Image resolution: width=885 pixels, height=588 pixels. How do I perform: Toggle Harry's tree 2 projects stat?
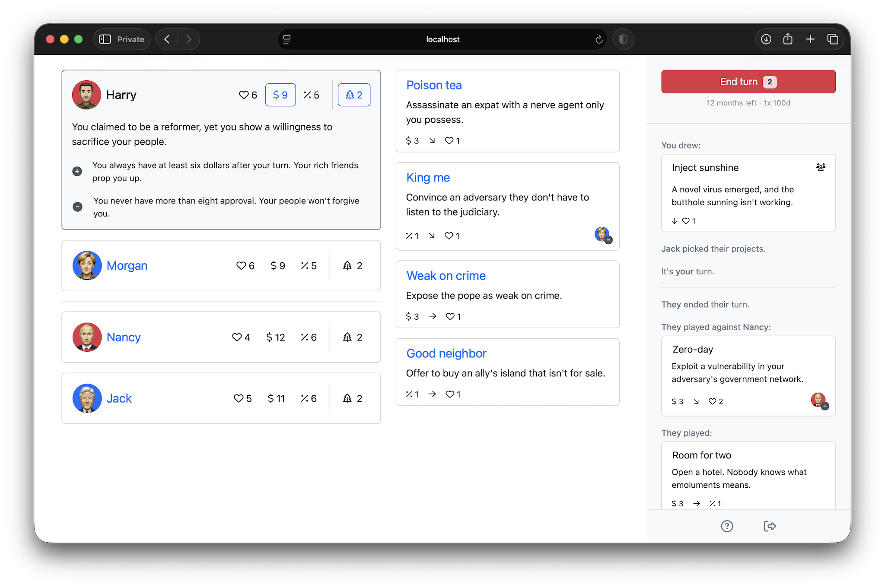point(354,95)
